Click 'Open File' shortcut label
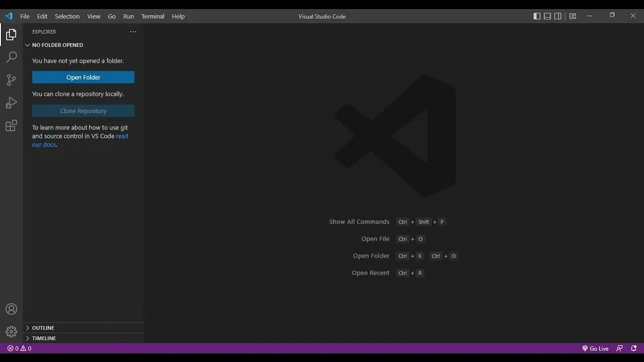The width and height of the screenshot is (644, 362). coord(375,239)
